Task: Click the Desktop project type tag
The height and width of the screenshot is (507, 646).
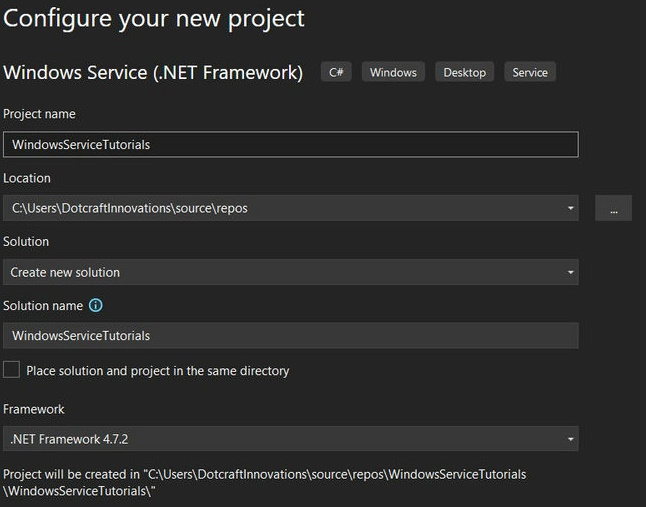Action: (x=464, y=72)
